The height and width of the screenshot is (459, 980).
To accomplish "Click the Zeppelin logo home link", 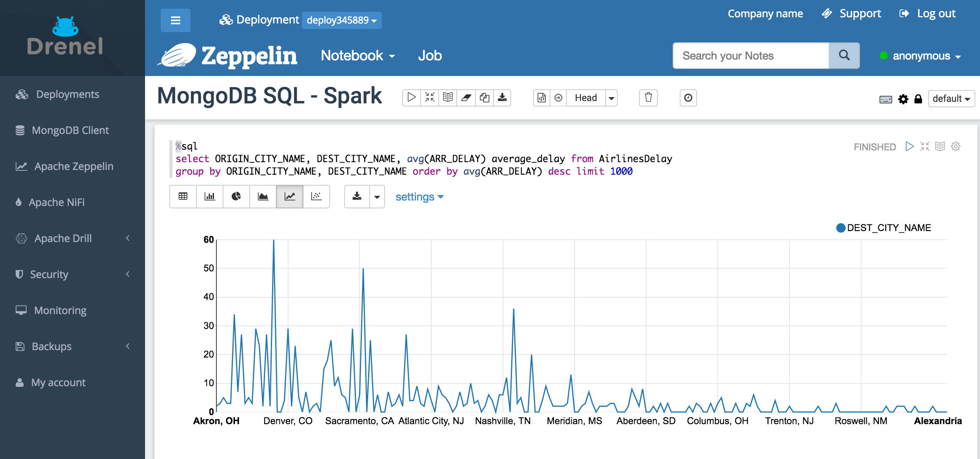I will click(227, 55).
